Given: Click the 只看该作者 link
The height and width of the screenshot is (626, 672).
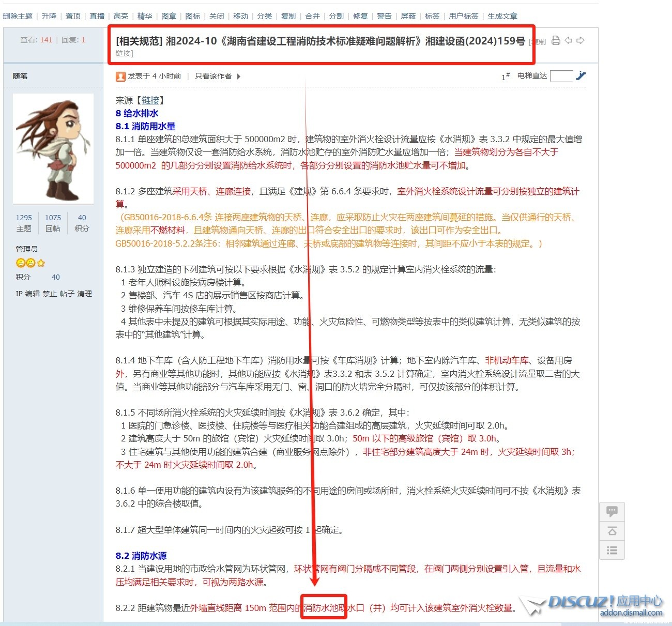Looking at the screenshot, I should click(213, 77).
